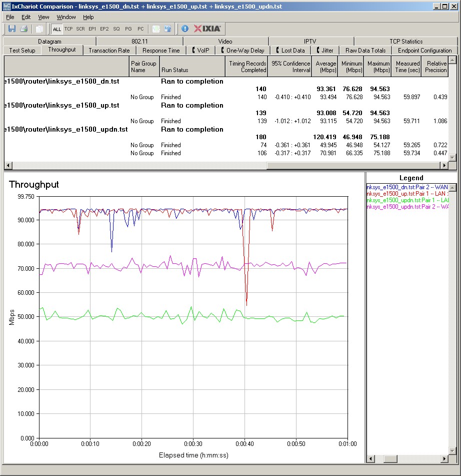
Task: Select the Throughput tab
Action: pos(62,50)
